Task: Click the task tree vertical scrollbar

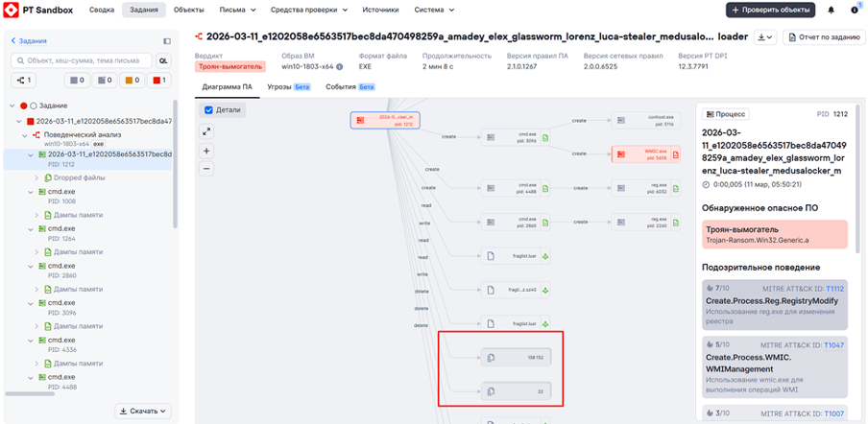Action: (176, 164)
